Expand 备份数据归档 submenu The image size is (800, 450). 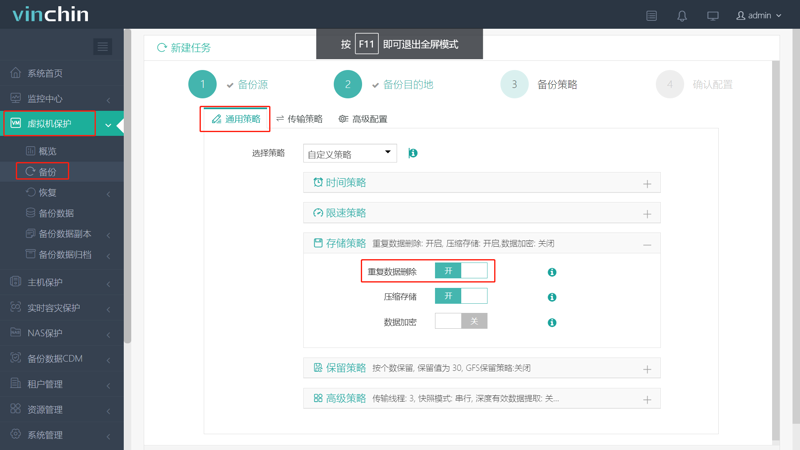(x=62, y=254)
